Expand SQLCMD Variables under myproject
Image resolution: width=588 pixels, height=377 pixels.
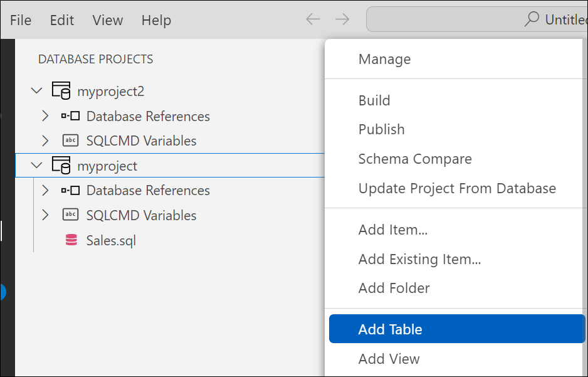(45, 215)
